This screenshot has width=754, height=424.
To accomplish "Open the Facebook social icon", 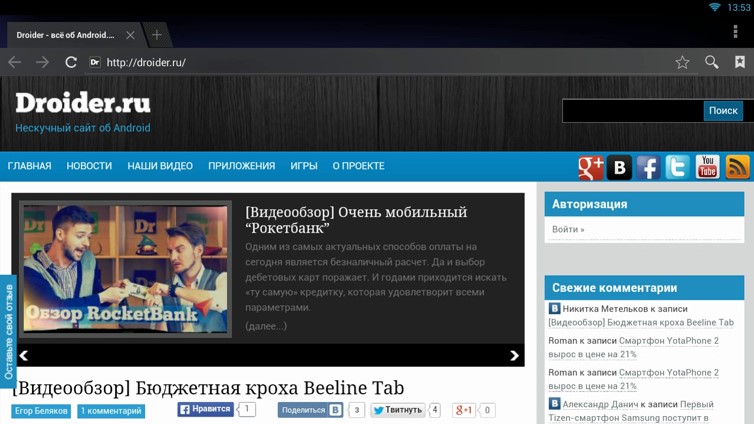I will coord(648,167).
